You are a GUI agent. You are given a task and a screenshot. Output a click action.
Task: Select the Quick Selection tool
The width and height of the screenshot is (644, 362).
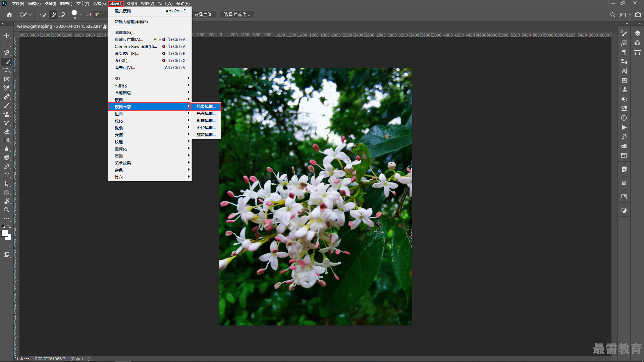coord(7,62)
